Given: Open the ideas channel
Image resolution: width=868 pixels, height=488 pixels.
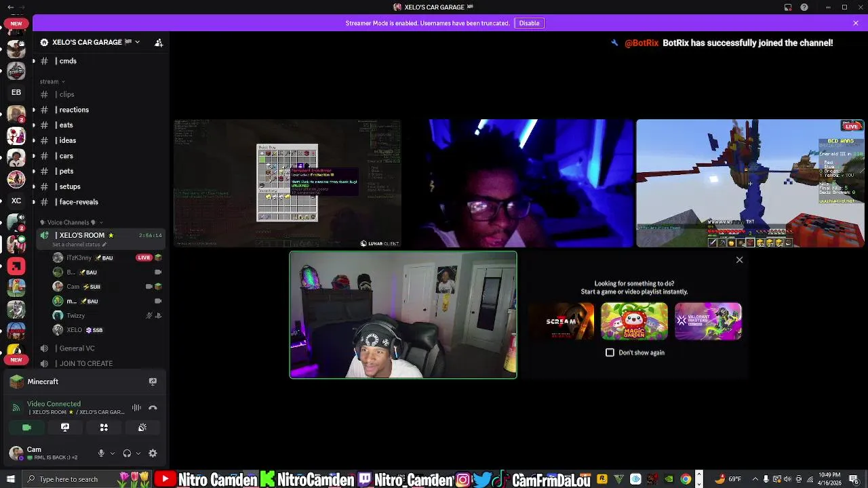Looking at the screenshot, I should click(100, 140).
